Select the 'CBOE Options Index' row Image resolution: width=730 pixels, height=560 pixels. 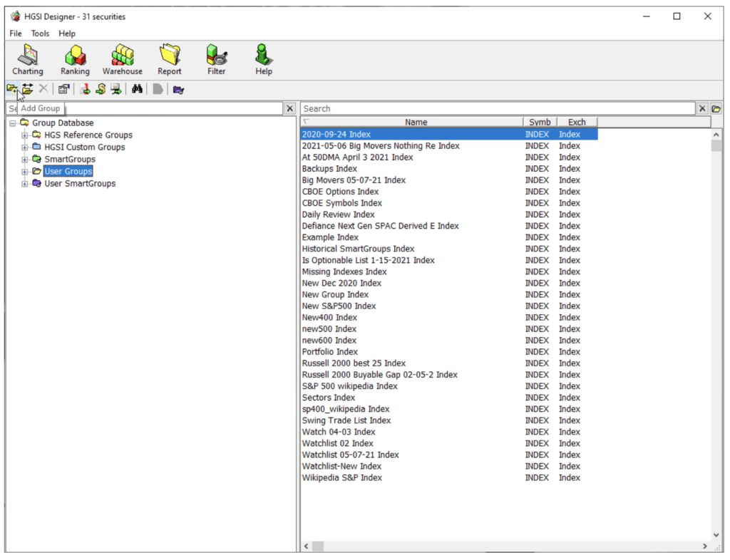point(449,192)
